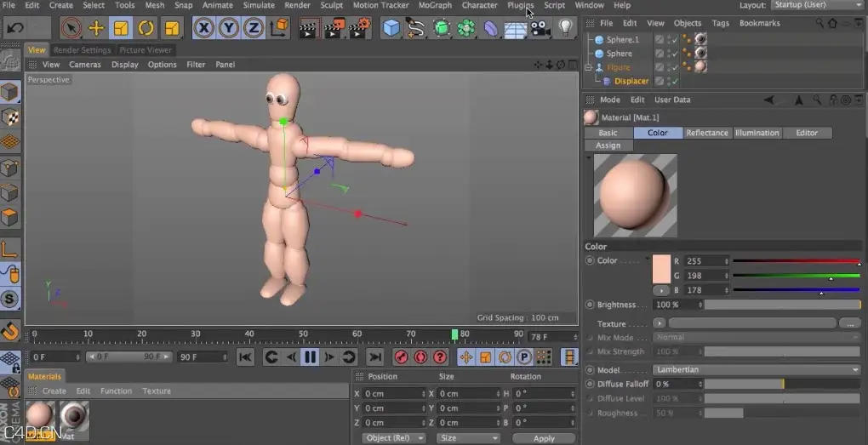The height and width of the screenshot is (445, 868).
Task: Click the Texture browse ellipsis button
Action: tap(850, 323)
